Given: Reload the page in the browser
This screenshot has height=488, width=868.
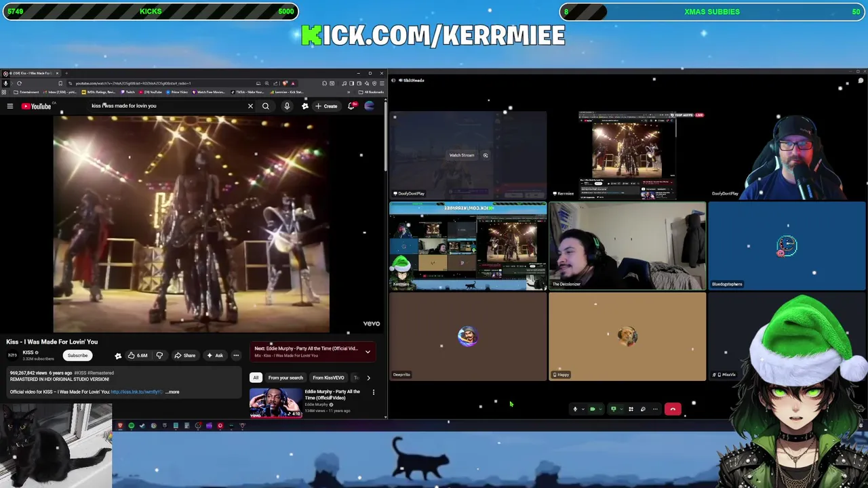Looking at the screenshot, I should pyautogui.click(x=19, y=83).
